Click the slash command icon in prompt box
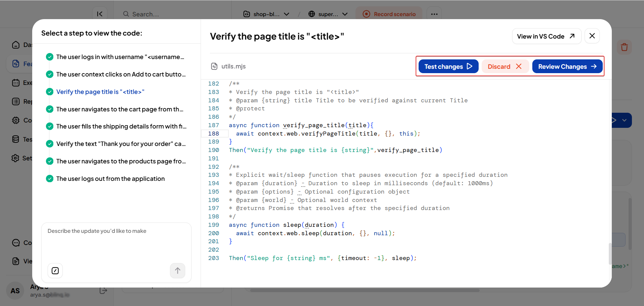 tap(55, 271)
